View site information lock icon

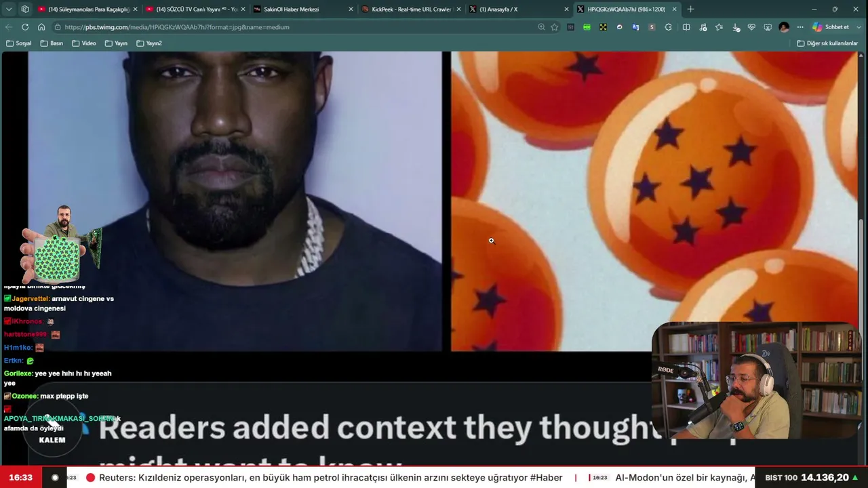[x=58, y=27]
